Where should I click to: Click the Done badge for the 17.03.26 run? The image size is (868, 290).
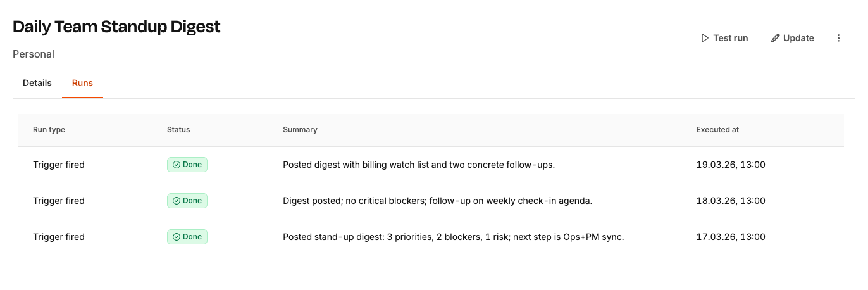187,237
